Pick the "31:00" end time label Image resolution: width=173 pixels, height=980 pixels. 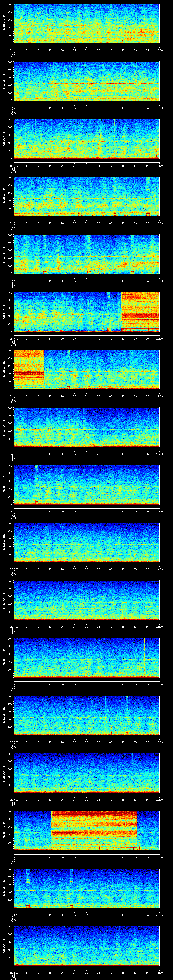click(x=159, y=972)
